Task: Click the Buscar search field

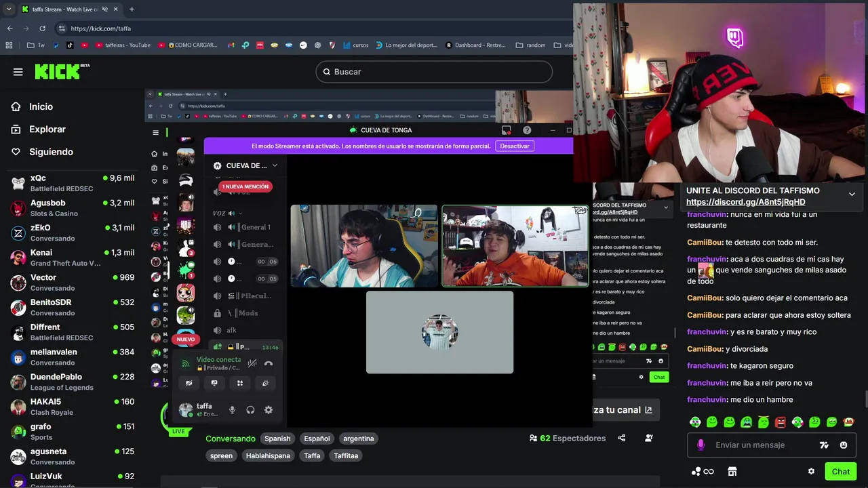Action: point(434,72)
